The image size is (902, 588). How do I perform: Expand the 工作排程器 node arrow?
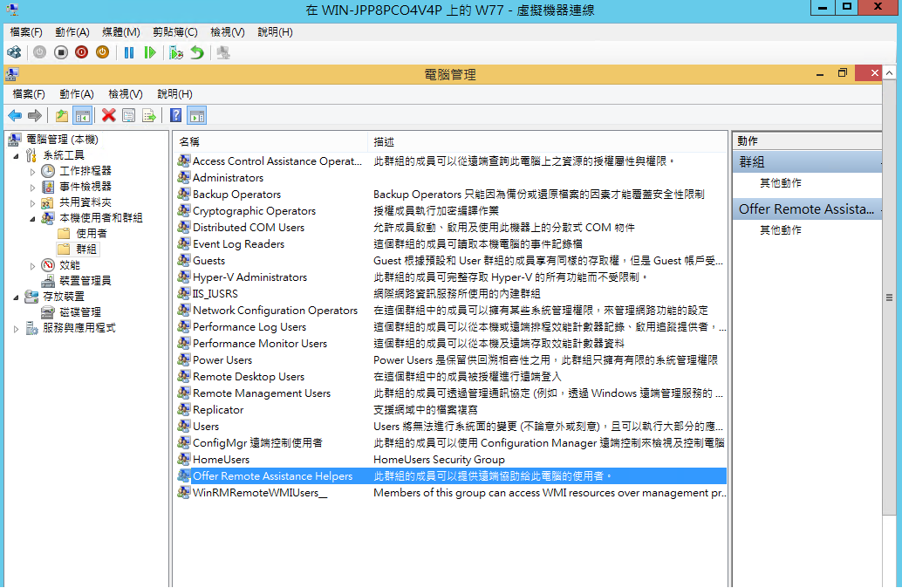pos(33,172)
